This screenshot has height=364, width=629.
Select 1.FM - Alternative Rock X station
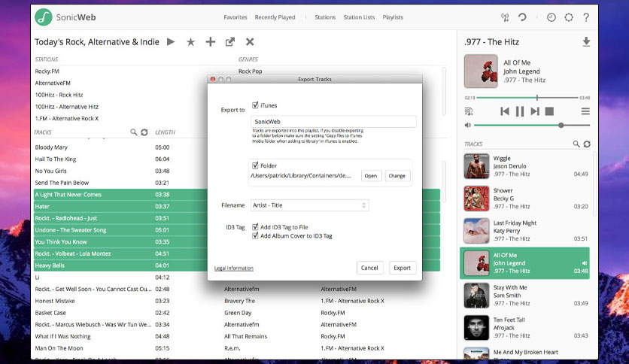click(67, 118)
